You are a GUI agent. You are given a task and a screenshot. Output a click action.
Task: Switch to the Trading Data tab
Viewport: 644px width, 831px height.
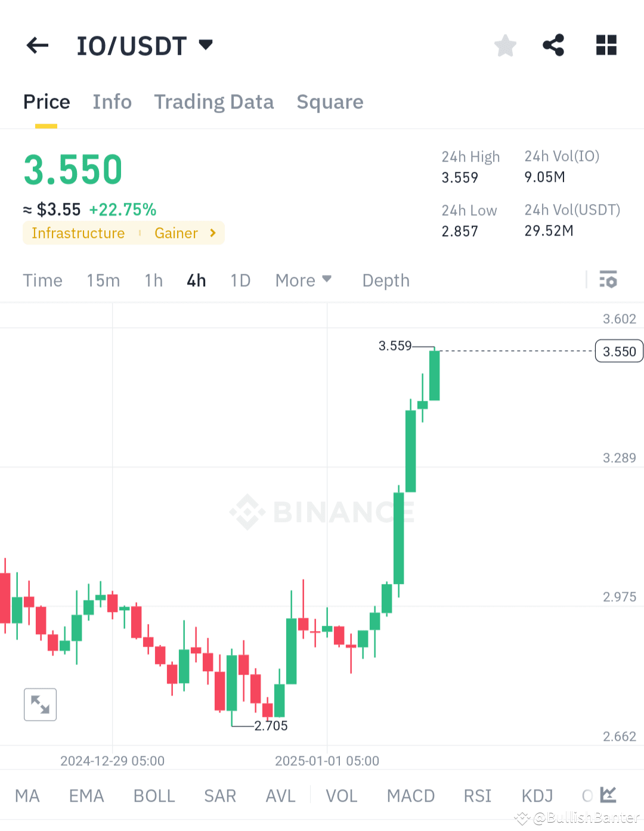pyautogui.click(x=213, y=102)
